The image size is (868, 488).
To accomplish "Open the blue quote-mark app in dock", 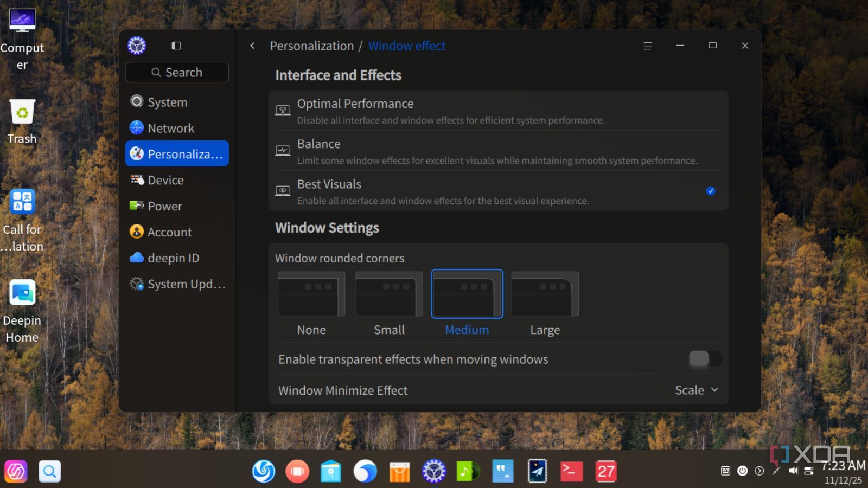I will tap(503, 471).
